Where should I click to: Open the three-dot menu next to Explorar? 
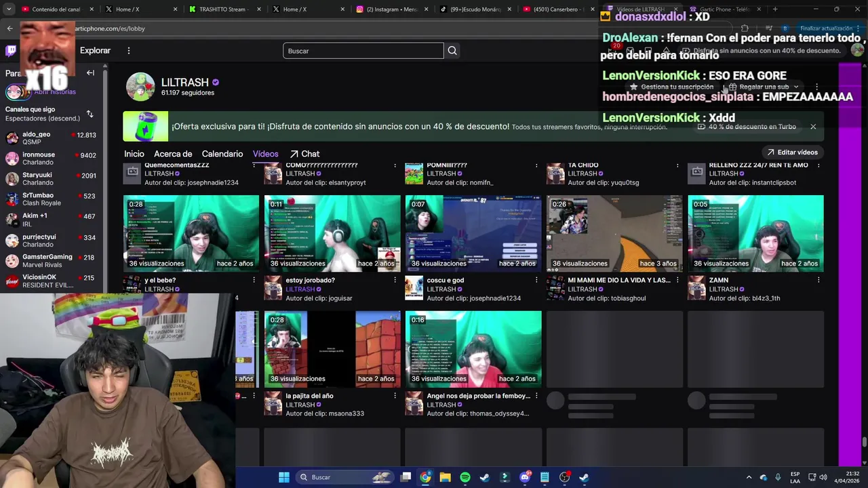click(x=128, y=51)
